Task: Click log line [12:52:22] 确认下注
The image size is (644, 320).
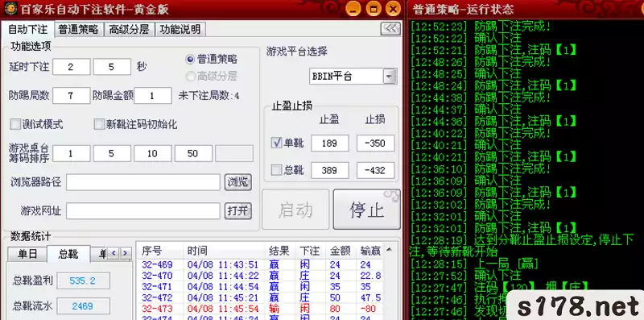Action: (466, 38)
